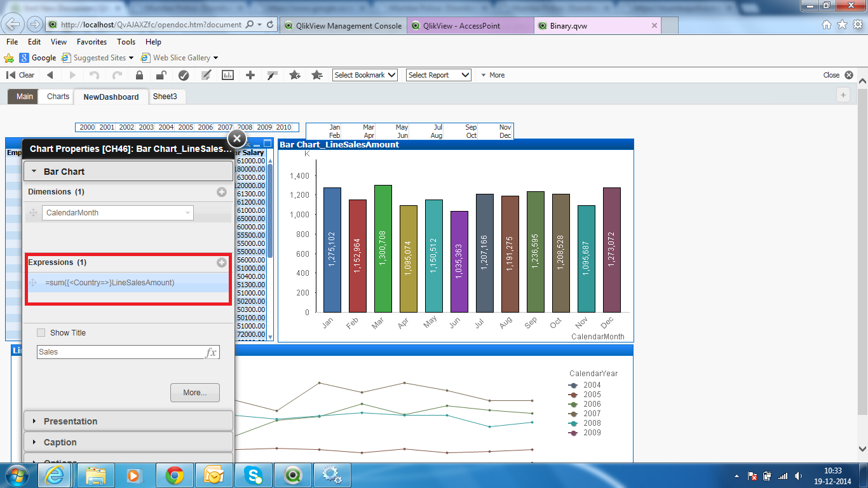Viewport: 868px width, 488px height.
Task: Undo the last layout change
Action: [x=95, y=75]
